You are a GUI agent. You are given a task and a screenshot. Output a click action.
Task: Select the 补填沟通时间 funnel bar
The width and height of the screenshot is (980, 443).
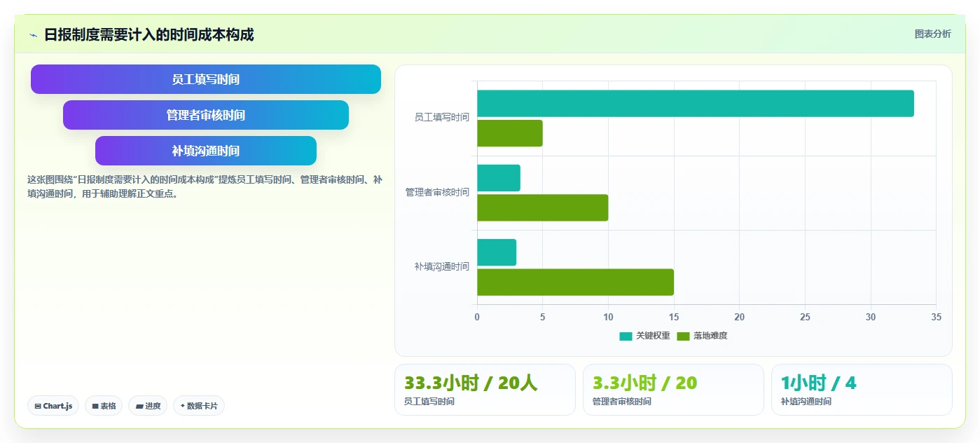206,151
